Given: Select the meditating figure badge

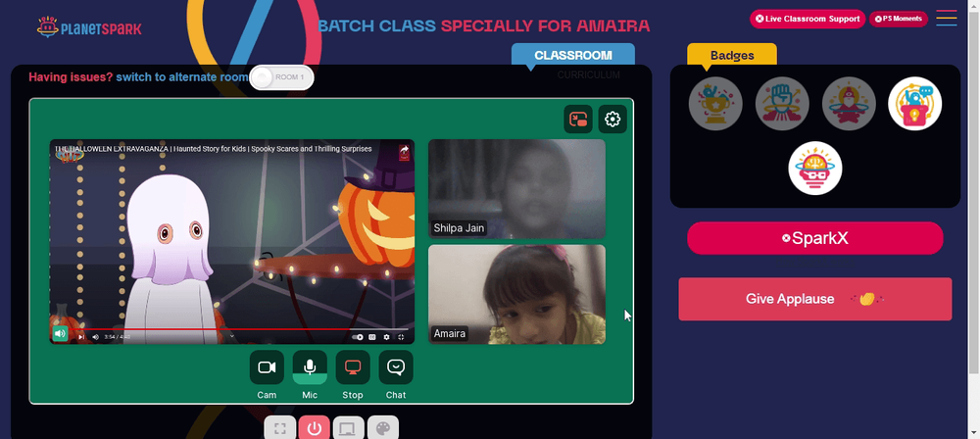Looking at the screenshot, I should tap(849, 104).
